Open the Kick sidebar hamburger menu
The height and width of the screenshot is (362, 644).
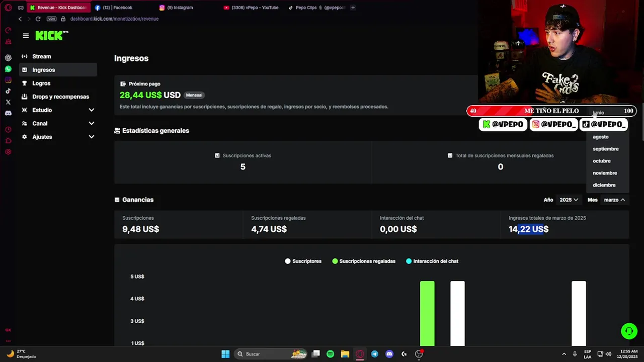click(26, 36)
